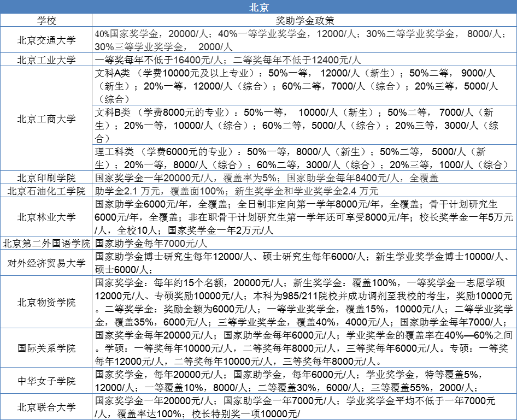This screenshot has width=517, height=420.
Task: Select cell 国家奖学金一年20000元/人，覆盖率为5%
Action: (304, 177)
